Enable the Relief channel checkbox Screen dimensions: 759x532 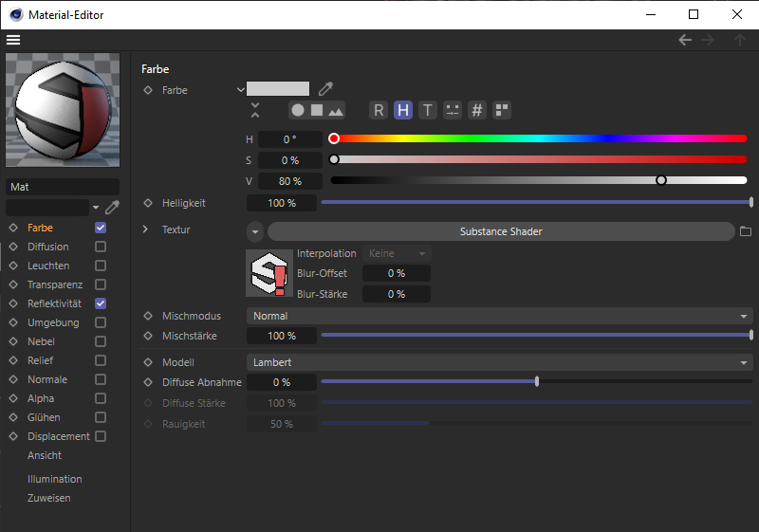(101, 360)
